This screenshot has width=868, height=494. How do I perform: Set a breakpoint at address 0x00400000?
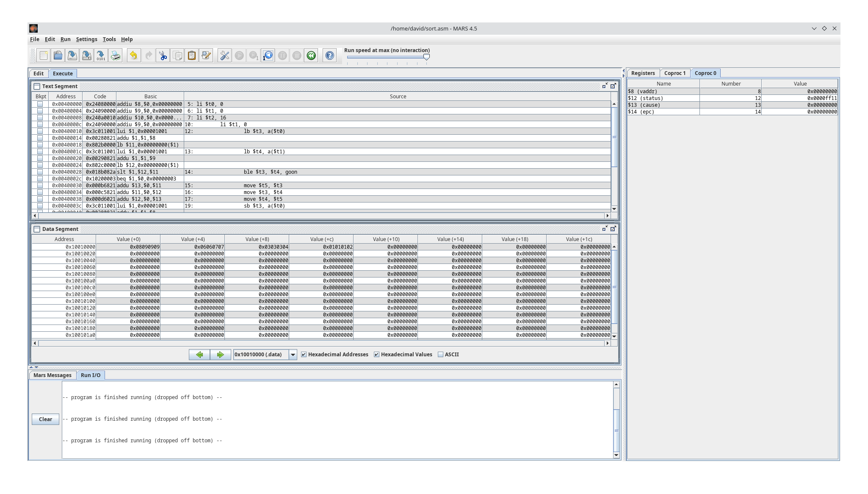40,104
